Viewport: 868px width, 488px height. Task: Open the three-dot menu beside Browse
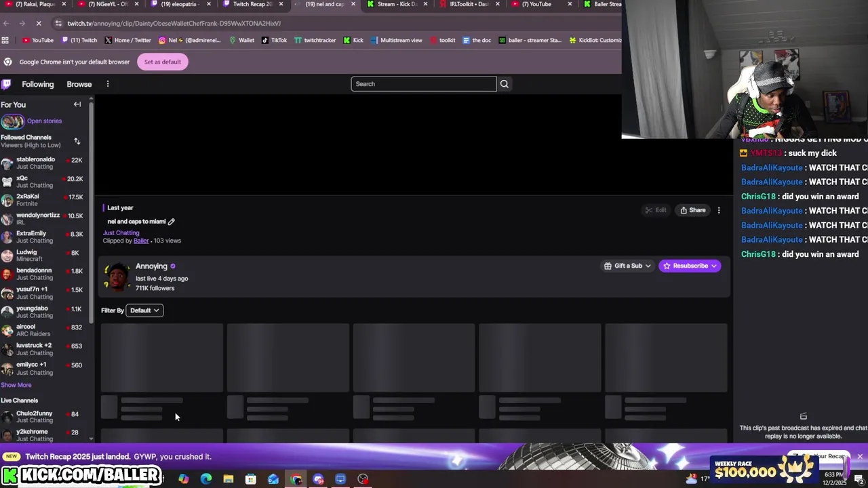click(108, 84)
